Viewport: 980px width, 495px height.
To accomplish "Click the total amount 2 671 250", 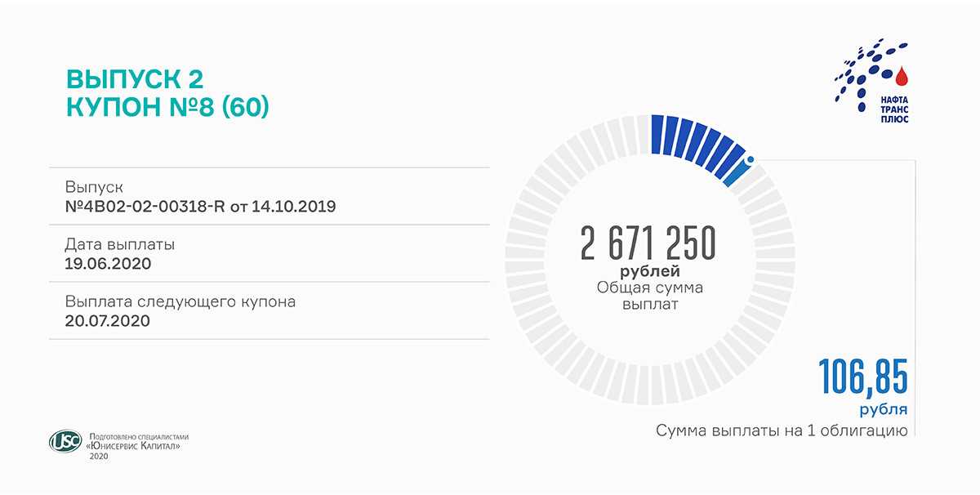I will tap(648, 243).
